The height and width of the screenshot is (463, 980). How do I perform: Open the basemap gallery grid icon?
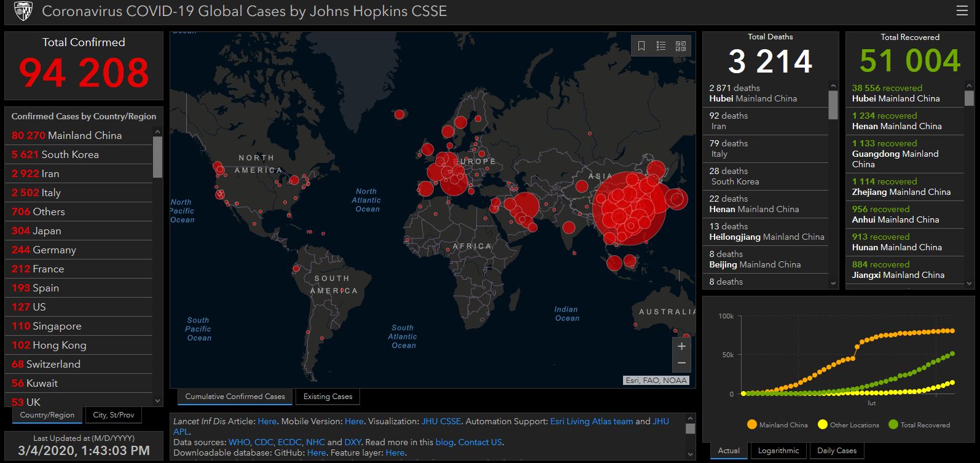click(x=681, y=46)
